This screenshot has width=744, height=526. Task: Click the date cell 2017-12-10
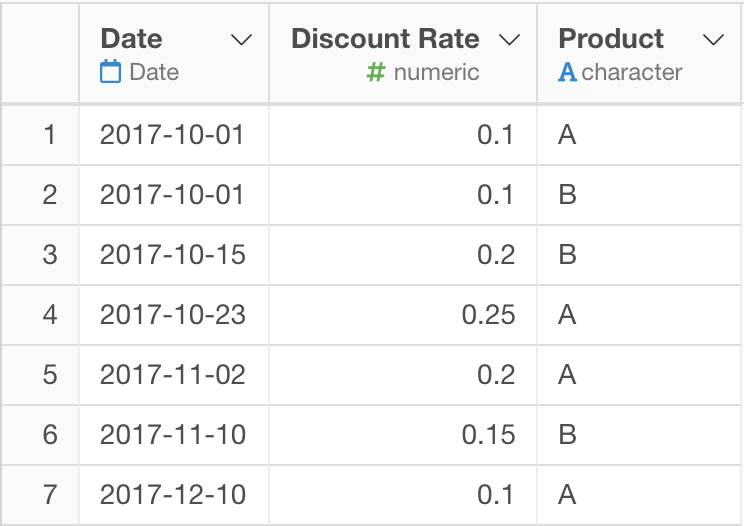pos(173,495)
